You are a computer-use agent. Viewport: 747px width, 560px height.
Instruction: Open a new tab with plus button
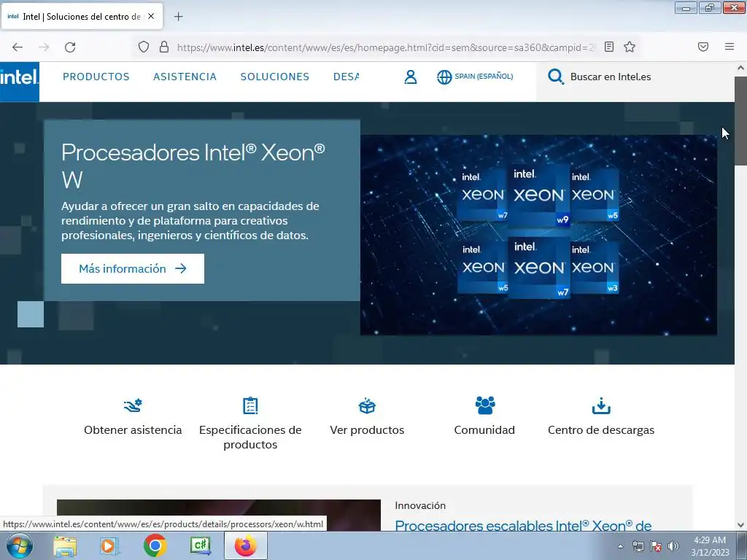pyautogui.click(x=178, y=17)
